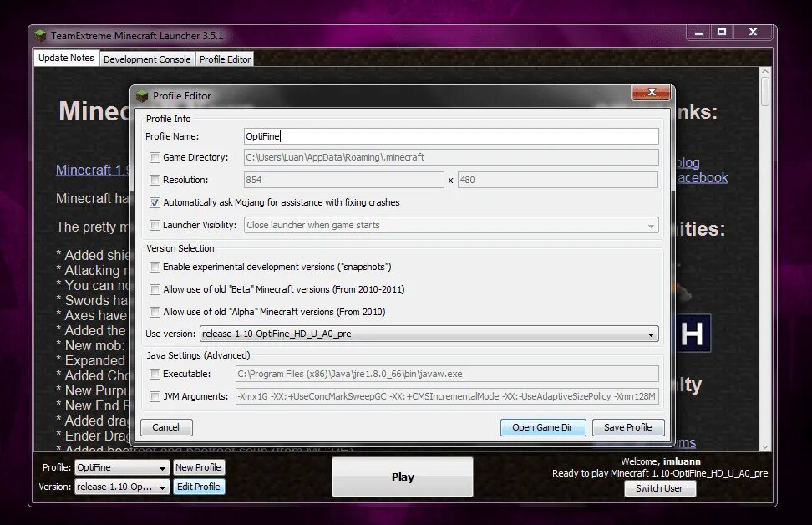Viewport: 812px width, 525px height.
Task: Switch to the Development Console tab
Action: (x=147, y=59)
